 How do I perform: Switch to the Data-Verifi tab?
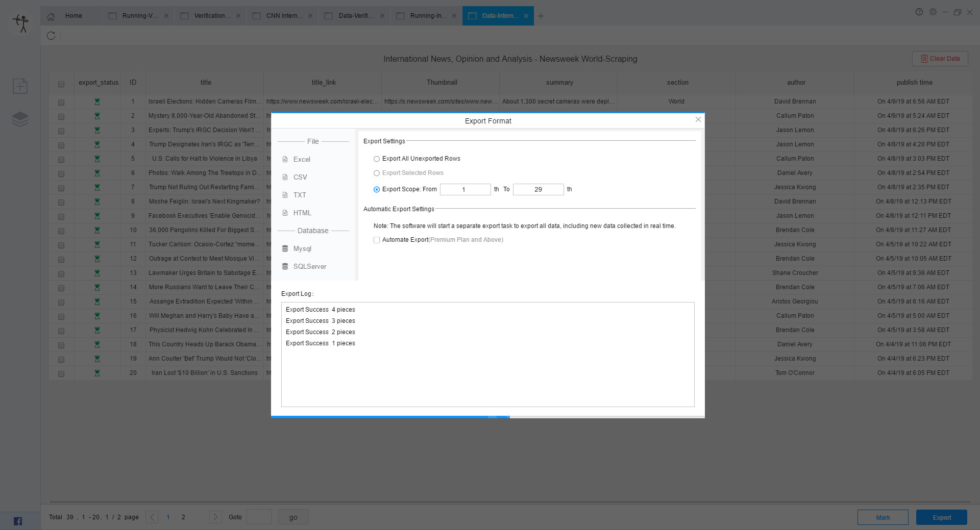click(354, 16)
